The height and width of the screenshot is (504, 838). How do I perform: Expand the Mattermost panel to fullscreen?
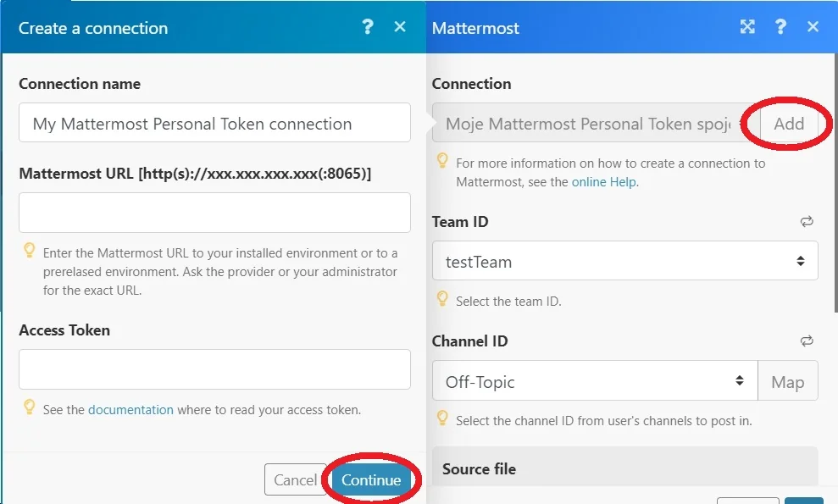point(747,27)
